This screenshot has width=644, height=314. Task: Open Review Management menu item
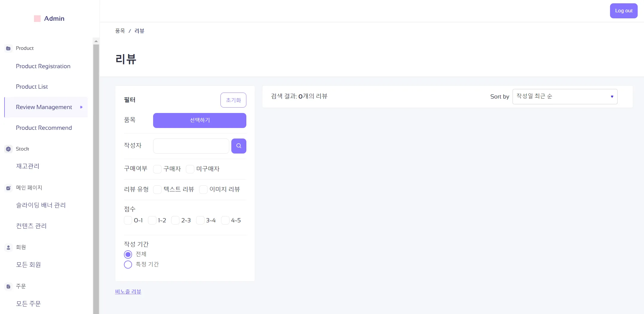click(46, 107)
